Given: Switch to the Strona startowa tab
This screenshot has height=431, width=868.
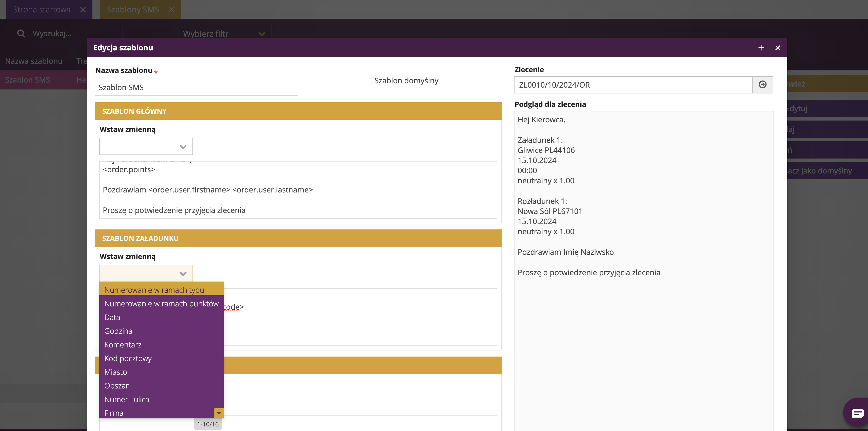Looking at the screenshot, I should 42,9.
